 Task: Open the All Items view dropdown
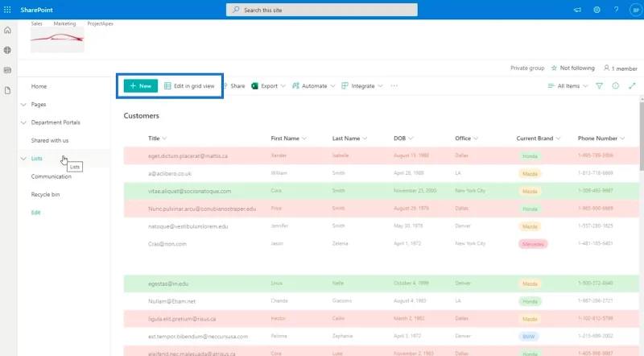click(x=568, y=86)
